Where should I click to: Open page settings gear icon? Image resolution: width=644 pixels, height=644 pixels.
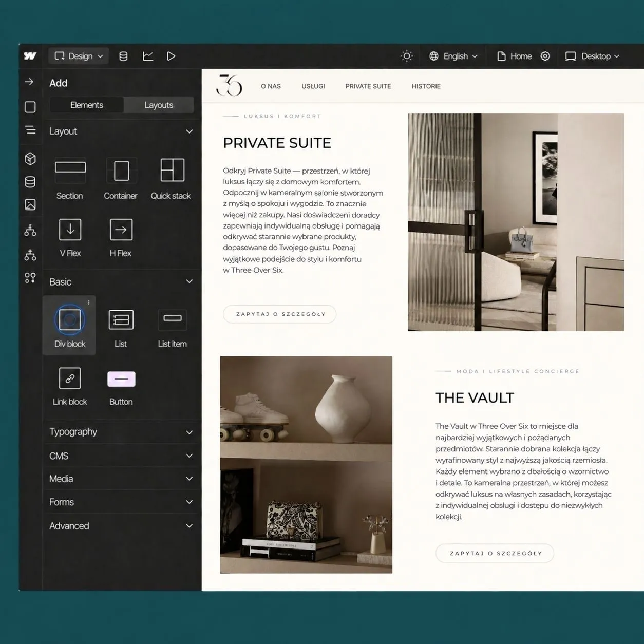click(x=545, y=56)
